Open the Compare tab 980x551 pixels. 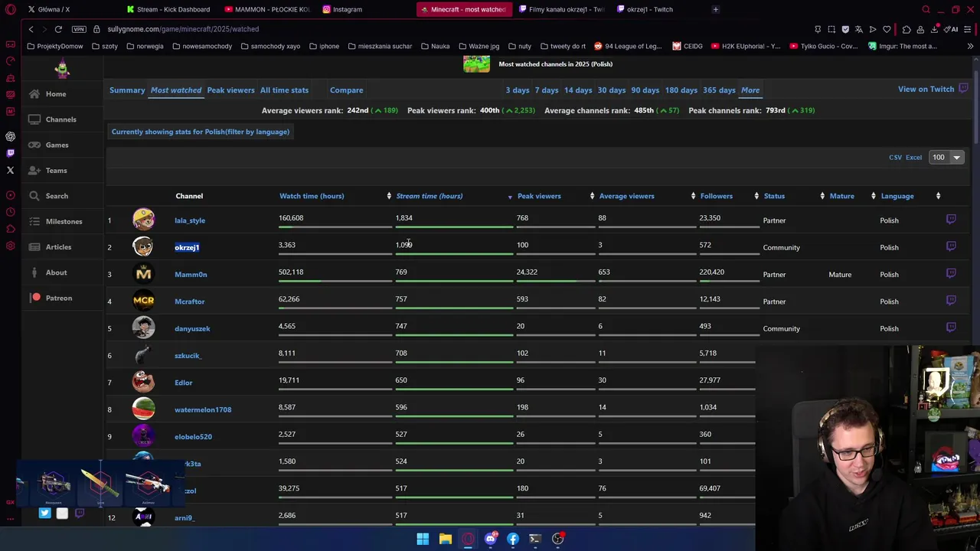(x=346, y=90)
